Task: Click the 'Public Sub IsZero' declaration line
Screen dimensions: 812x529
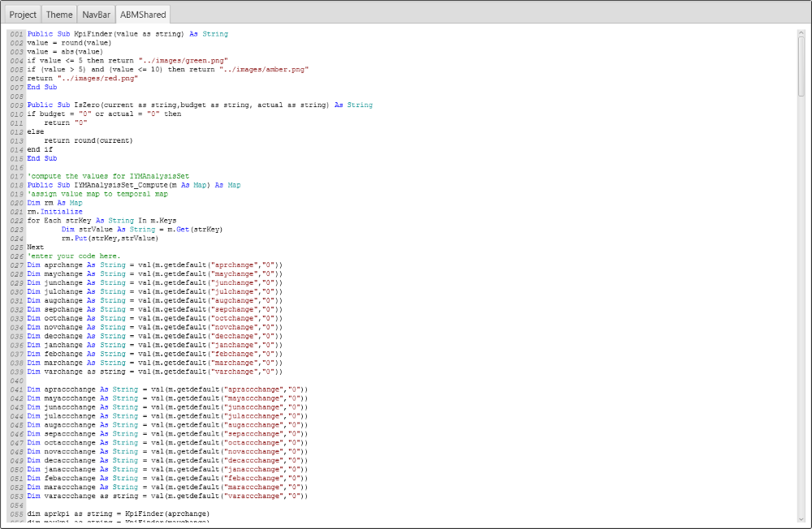Action: pyautogui.click(x=200, y=105)
